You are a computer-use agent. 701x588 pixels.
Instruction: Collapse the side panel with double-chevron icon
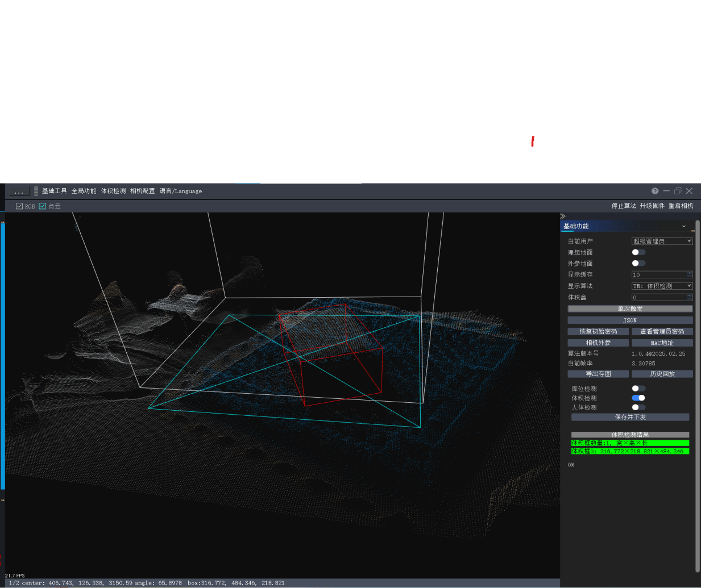563,216
